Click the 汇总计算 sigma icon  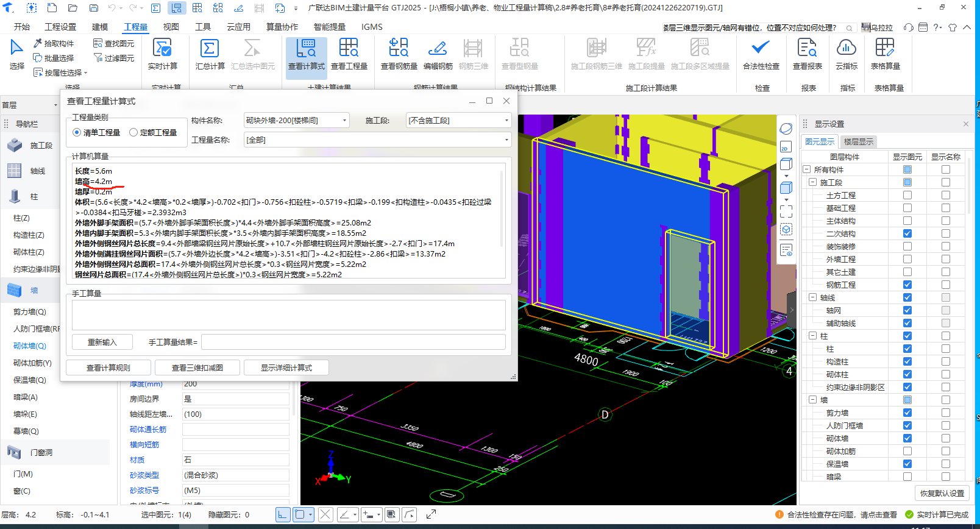coord(210,48)
